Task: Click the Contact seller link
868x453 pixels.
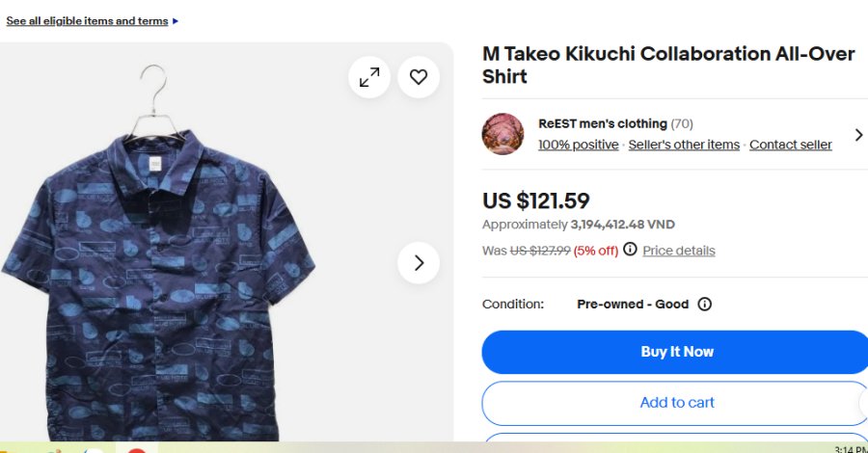Action: click(x=790, y=145)
